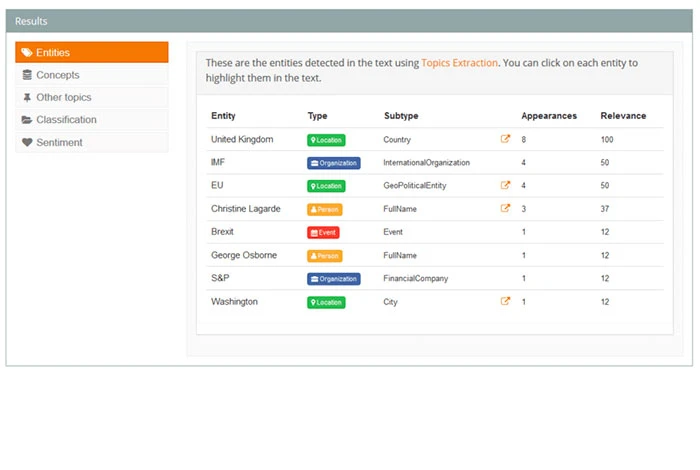This screenshot has width=700, height=470.
Task: Open external link icon for Washington
Action: click(x=505, y=301)
